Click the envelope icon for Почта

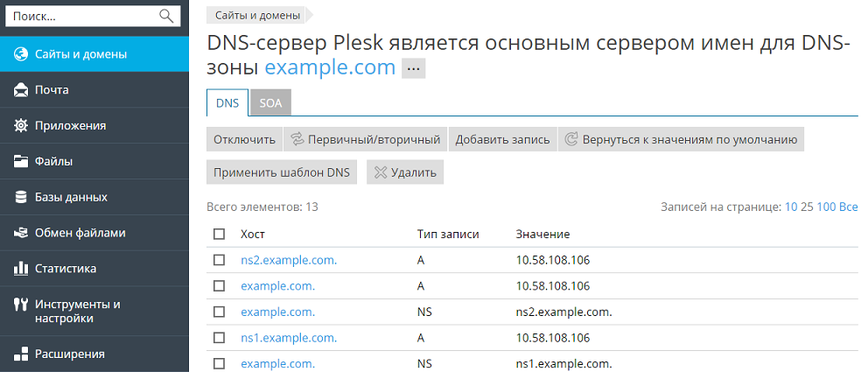pos(21,90)
